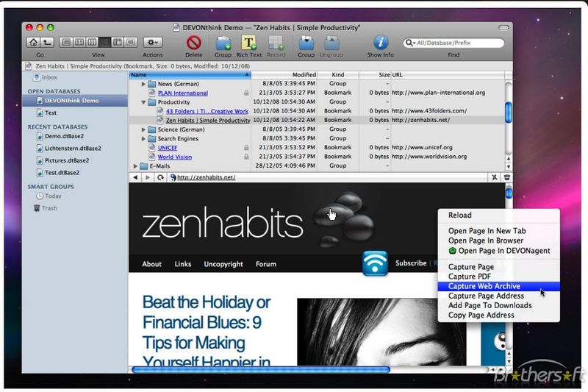Open the Show Info panel
This screenshot has width=588, height=392.
click(x=380, y=43)
